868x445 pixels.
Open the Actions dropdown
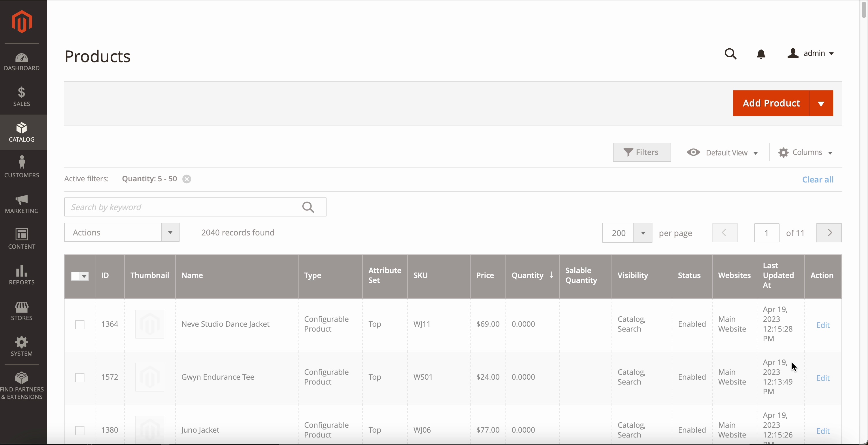(x=122, y=233)
